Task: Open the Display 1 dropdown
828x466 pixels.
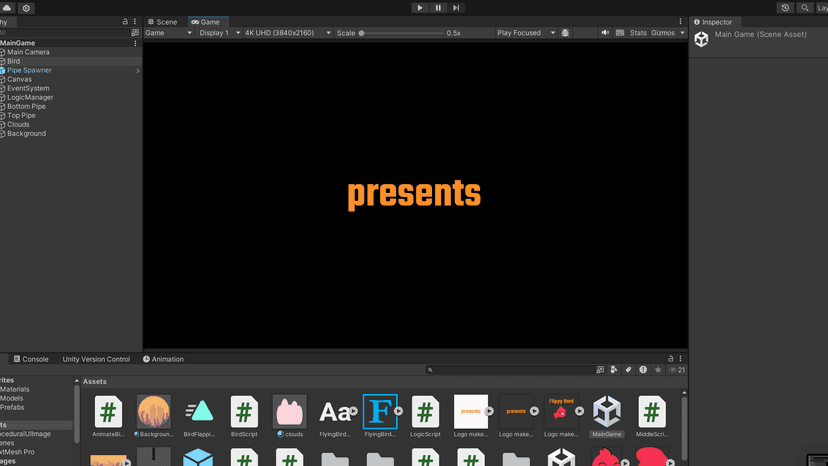Action: 219,33
